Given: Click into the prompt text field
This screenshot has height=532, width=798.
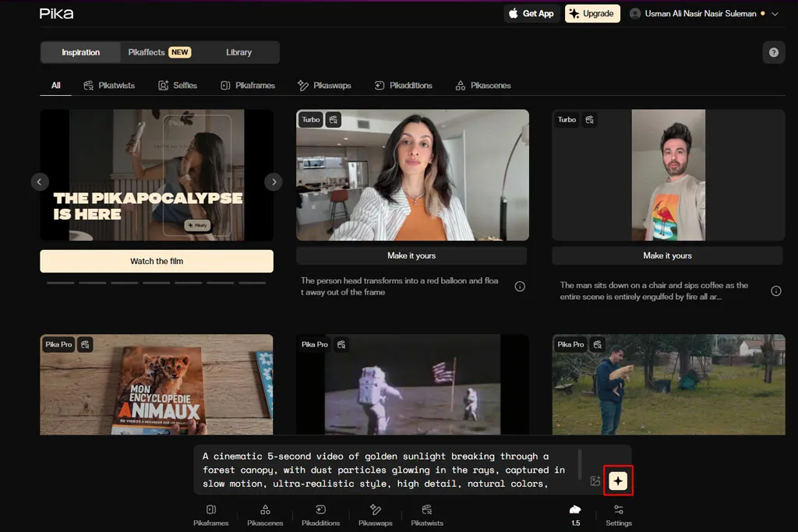Looking at the screenshot, I should click(383, 470).
